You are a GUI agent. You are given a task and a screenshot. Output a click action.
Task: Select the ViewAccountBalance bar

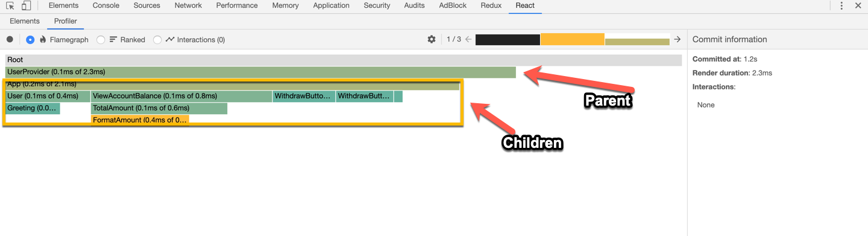(181, 96)
